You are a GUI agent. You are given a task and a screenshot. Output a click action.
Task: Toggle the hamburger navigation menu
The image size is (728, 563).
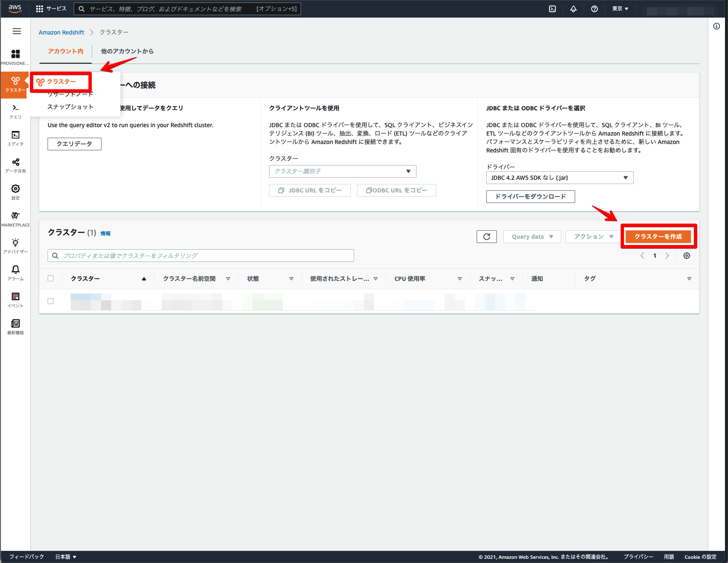click(x=17, y=31)
